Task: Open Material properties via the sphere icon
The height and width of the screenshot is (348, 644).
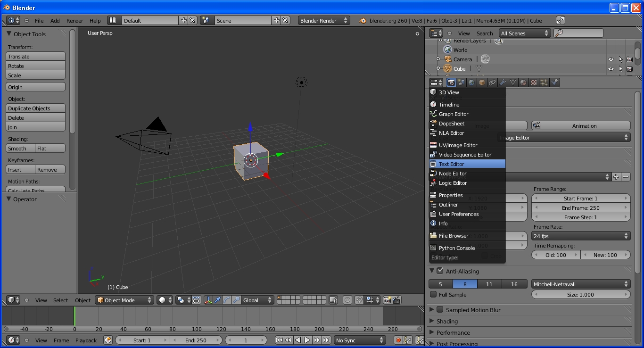Action: coord(523,82)
